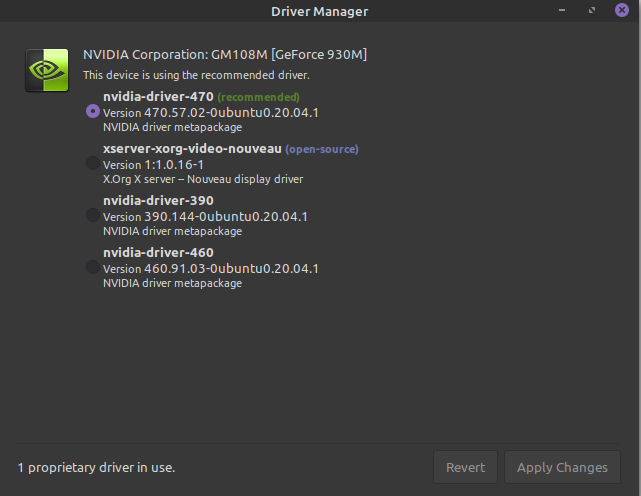Click the Apply Changes button
This screenshot has width=641, height=496.
tap(562, 467)
